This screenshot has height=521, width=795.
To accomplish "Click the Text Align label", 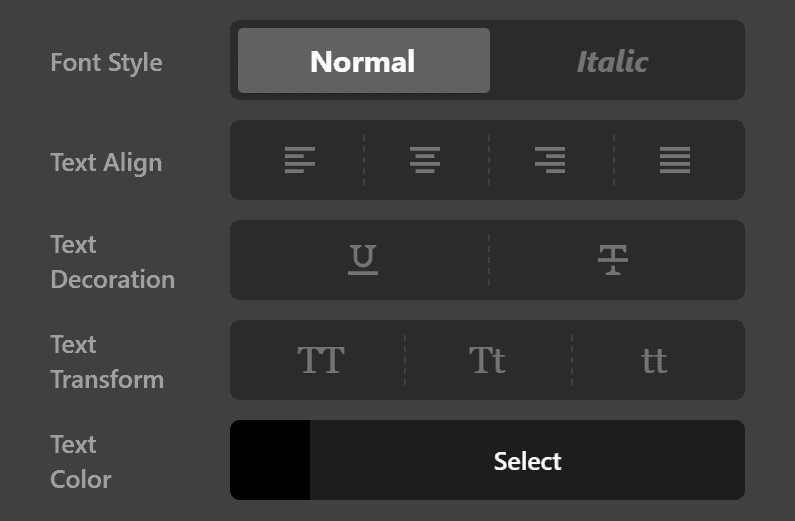I will coord(106,162).
